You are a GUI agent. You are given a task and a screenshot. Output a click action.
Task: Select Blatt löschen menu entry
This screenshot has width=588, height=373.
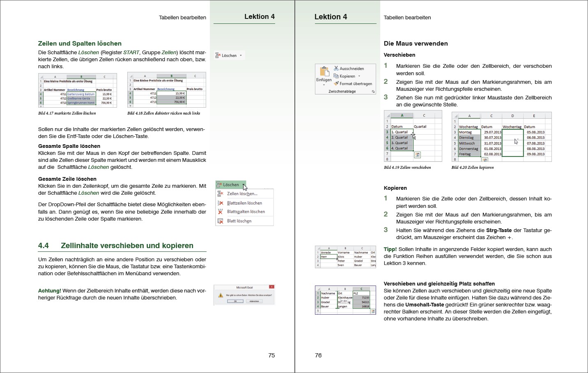click(x=239, y=221)
